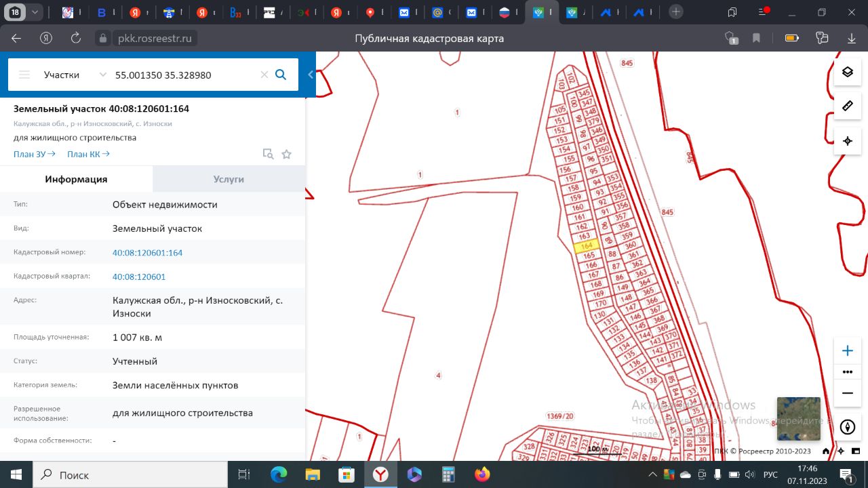Open the План ЗУ link
This screenshot has width=868, height=488.
pos(35,154)
